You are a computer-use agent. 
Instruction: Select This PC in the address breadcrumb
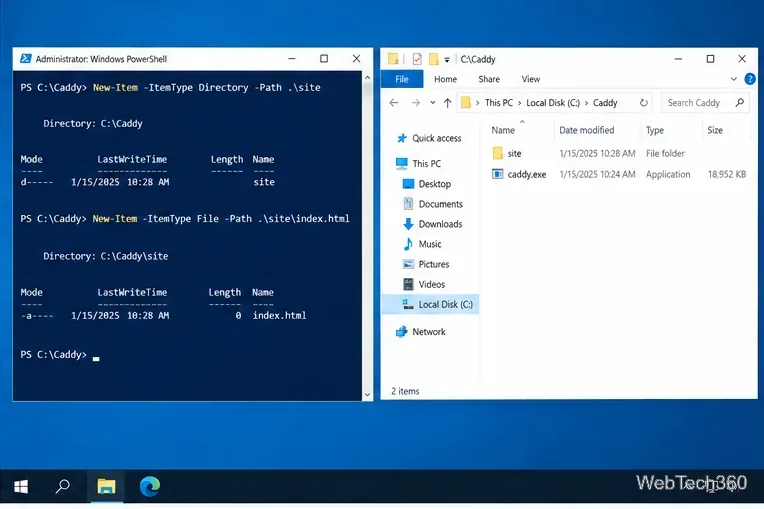[499, 103]
